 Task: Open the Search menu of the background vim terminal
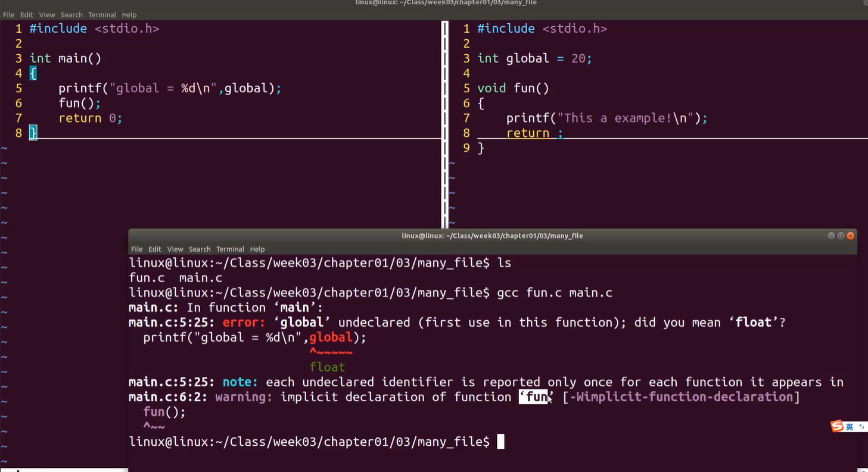[x=71, y=15]
